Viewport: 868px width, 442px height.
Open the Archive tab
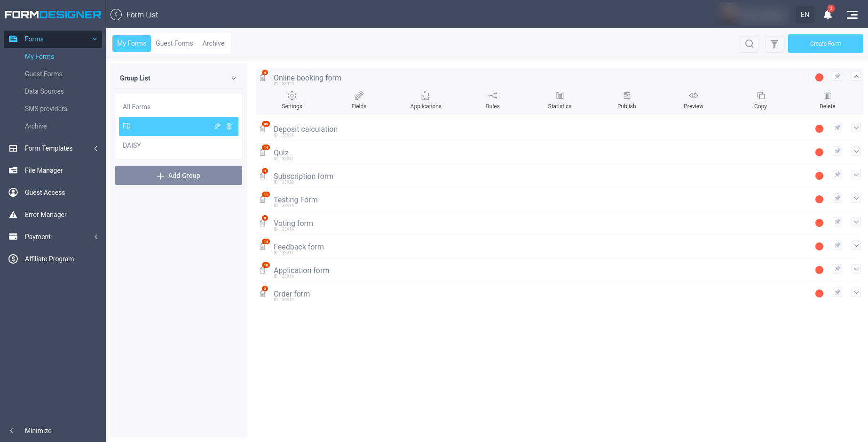pos(213,43)
